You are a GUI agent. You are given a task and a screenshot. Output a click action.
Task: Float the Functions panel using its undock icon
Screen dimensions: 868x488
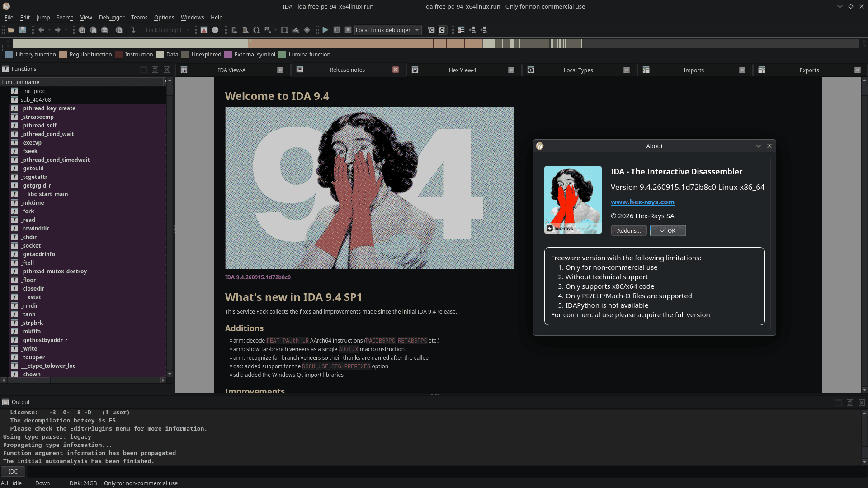(x=155, y=70)
